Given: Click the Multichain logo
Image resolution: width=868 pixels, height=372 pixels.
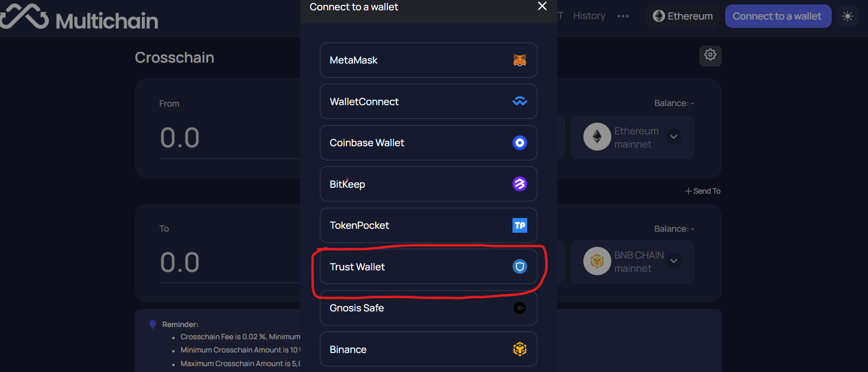Looking at the screenshot, I should (79, 18).
